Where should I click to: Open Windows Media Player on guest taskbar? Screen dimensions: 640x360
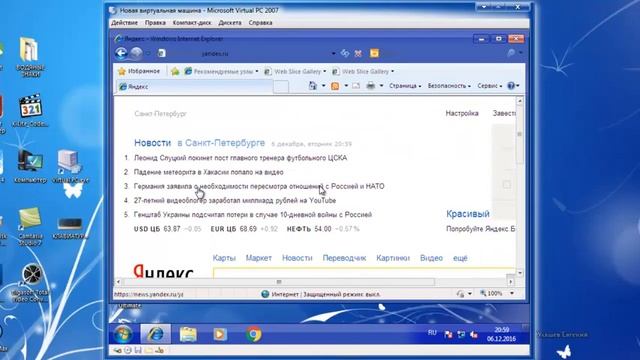point(220,334)
